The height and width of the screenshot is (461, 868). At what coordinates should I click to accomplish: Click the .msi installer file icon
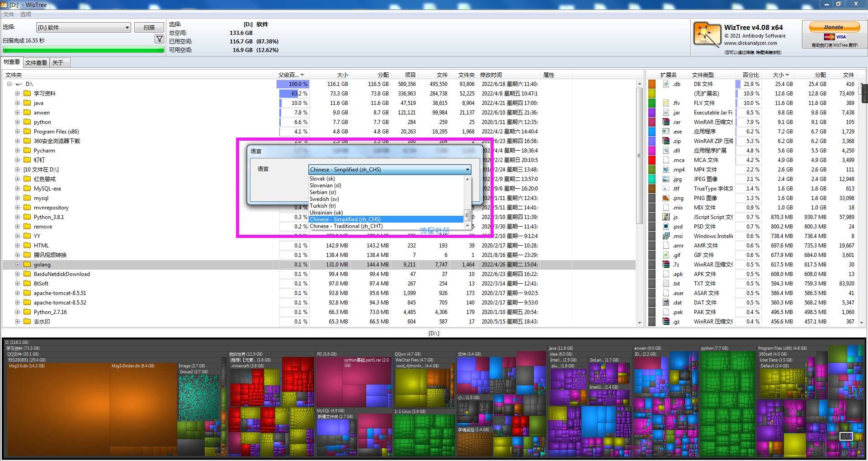click(x=666, y=236)
